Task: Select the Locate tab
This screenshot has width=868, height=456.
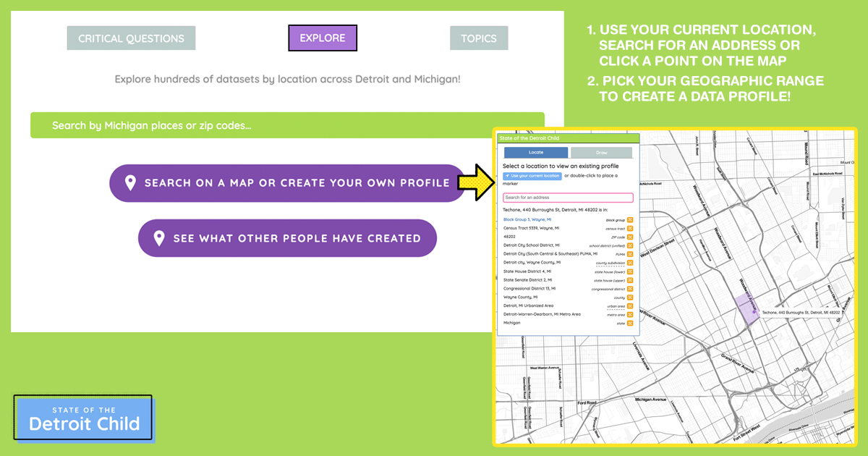Action: click(x=536, y=153)
